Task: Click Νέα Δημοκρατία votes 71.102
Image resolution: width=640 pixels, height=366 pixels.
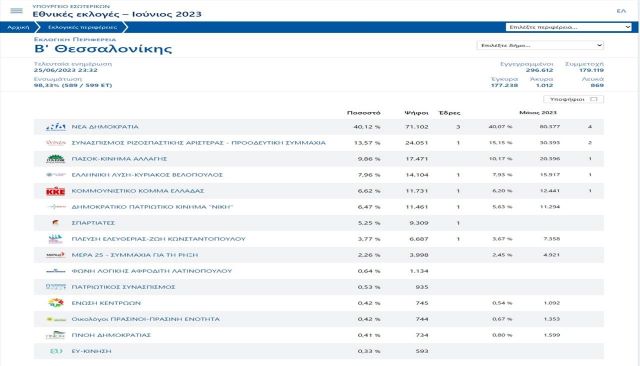Action: click(417, 127)
